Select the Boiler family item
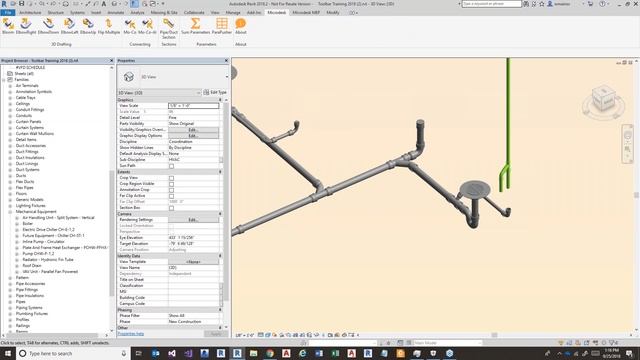This screenshot has height=360, width=640. (x=28, y=224)
